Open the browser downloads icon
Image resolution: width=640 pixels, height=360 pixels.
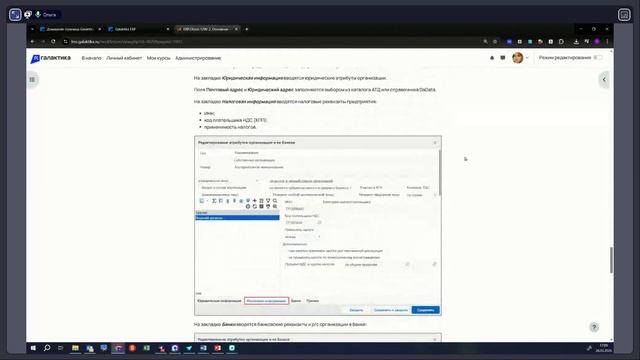click(x=576, y=42)
